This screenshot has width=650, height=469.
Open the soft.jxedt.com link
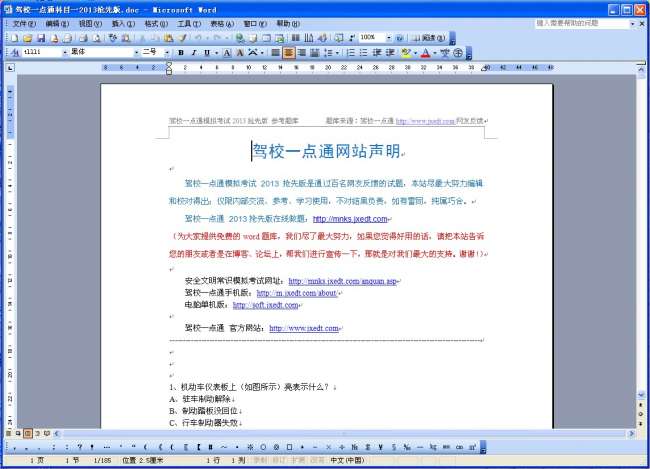(x=265, y=305)
